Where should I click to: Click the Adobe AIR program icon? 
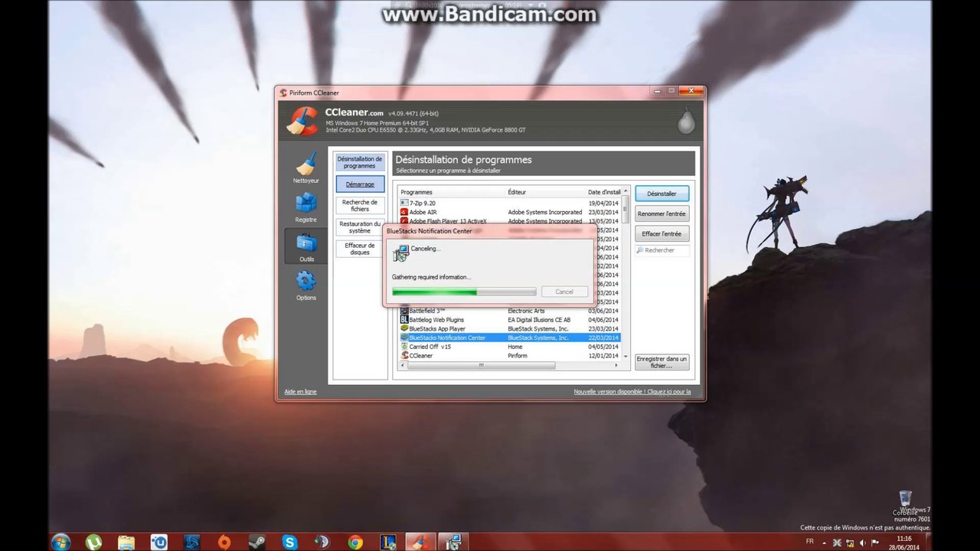[x=403, y=212]
